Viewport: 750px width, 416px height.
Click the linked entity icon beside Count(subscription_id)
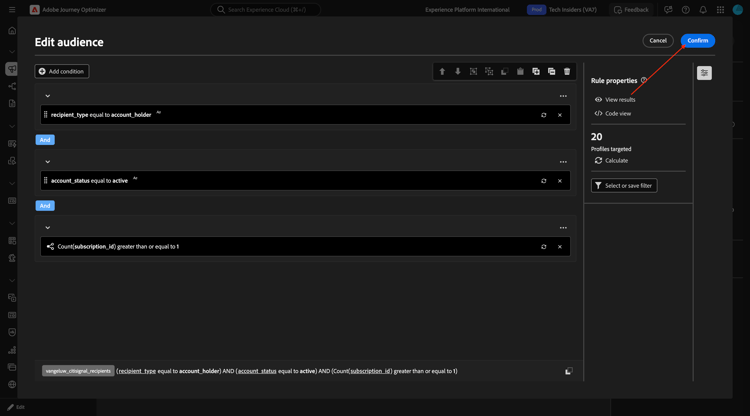point(50,247)
